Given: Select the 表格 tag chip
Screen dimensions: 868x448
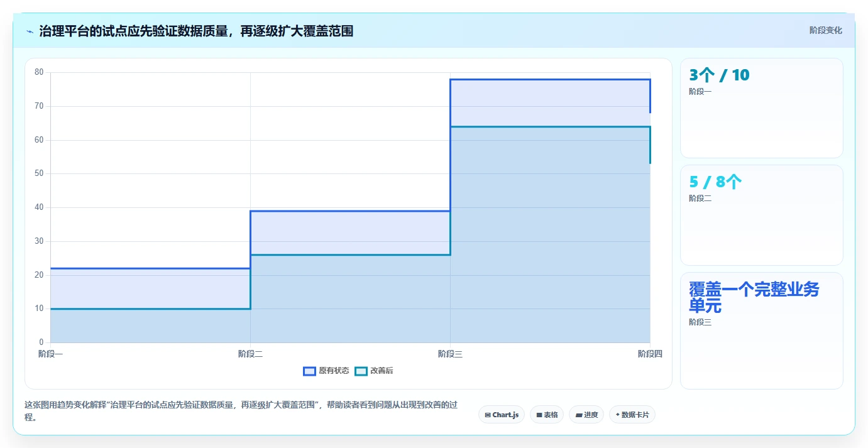Looking at the screenshot, I should (547, 415).
